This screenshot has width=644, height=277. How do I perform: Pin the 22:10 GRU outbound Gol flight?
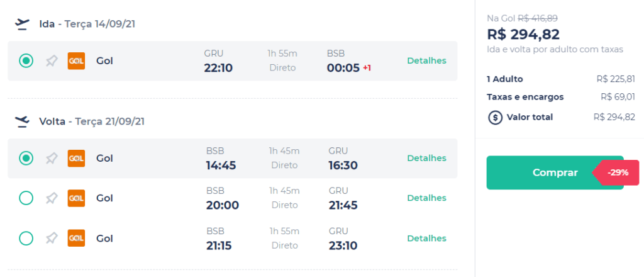tap(52, 61)
